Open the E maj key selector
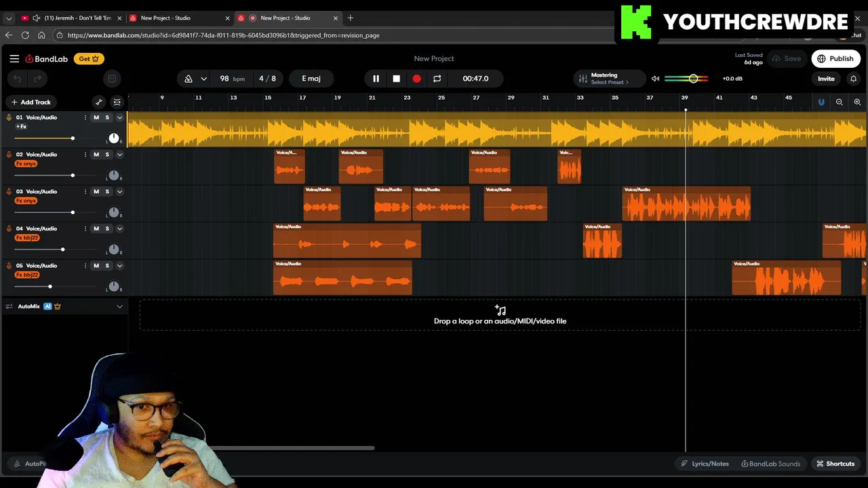The width and height of the screenshot is (868, 488). (x=311, y=79)
